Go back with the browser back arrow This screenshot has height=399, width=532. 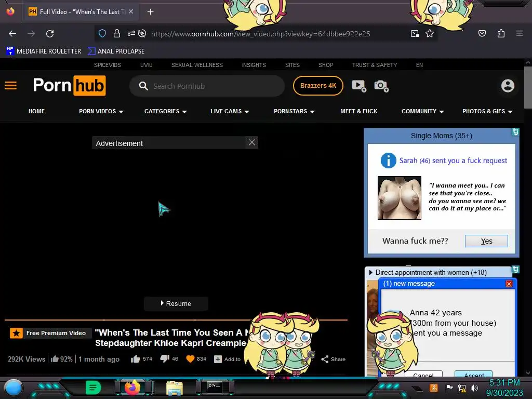click(x=12, y=34)
